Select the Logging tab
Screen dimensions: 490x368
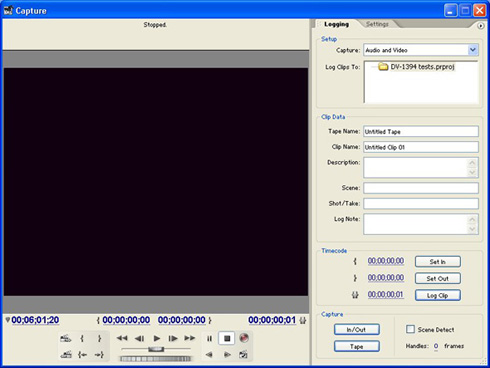click(336, 24)
